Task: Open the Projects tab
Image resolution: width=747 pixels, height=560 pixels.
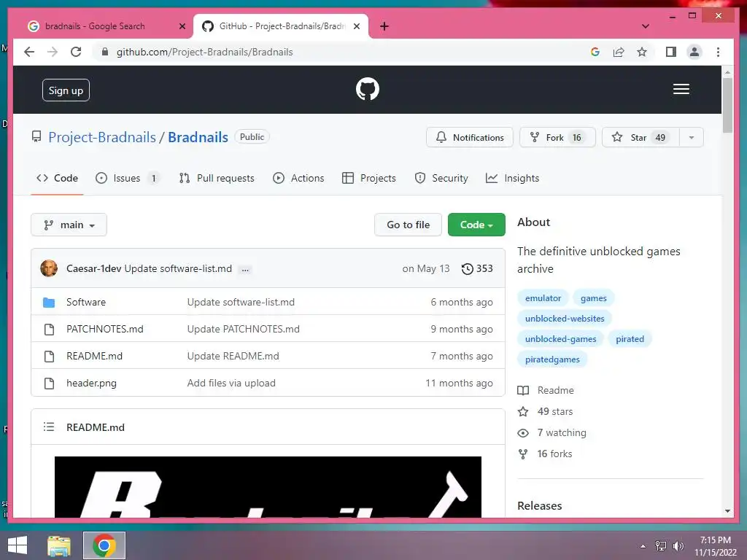Action: click(369, 178)
